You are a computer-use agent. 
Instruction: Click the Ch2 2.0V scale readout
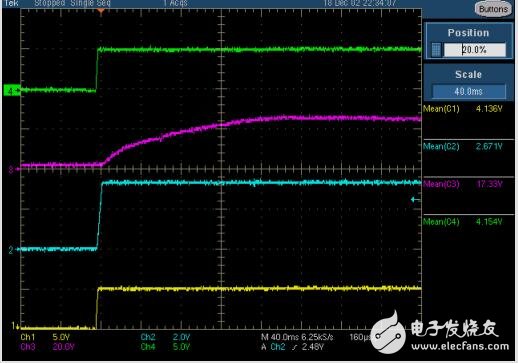coord(165,337)
